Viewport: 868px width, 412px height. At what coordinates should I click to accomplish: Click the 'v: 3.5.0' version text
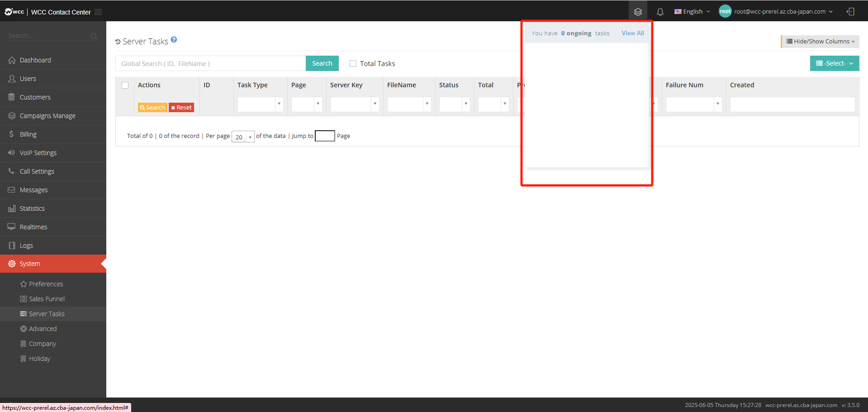pyautogui.click(x=850, y=405)
